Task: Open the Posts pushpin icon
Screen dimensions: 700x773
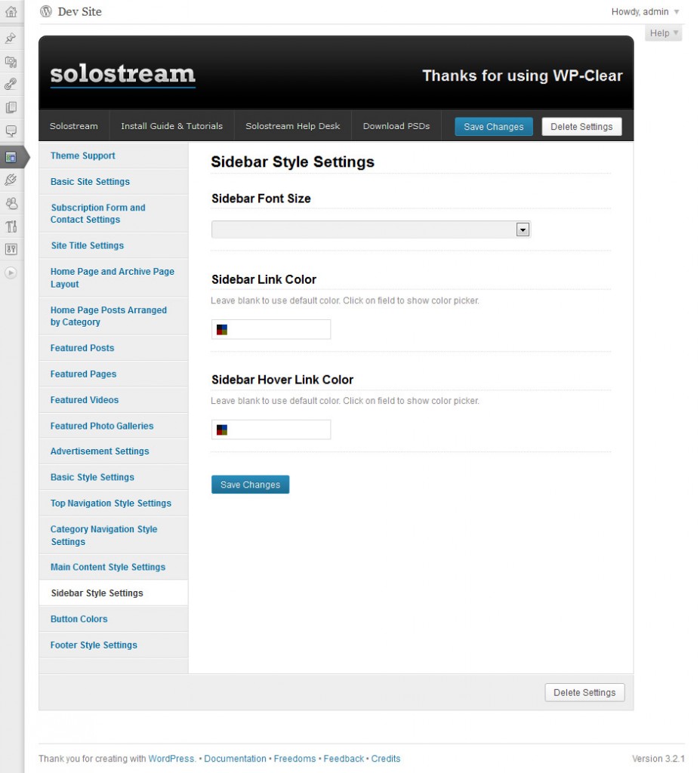Action: [x=11, y=38]
